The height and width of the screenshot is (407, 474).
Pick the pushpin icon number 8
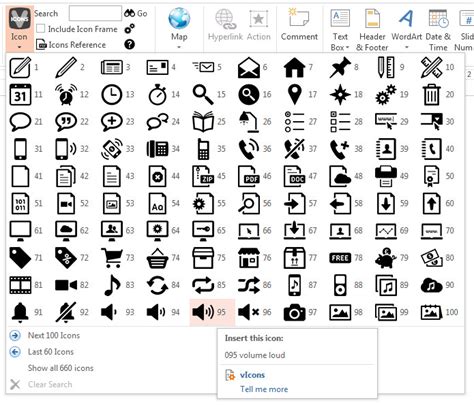click(x=340, y=68)
